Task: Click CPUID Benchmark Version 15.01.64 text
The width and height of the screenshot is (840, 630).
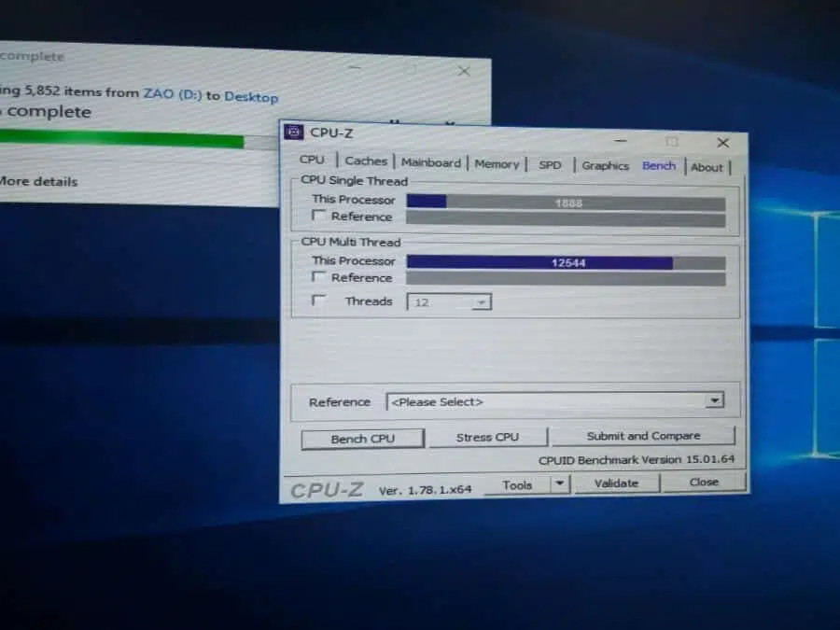Action: pyautogui.click(x=636, y=459)
